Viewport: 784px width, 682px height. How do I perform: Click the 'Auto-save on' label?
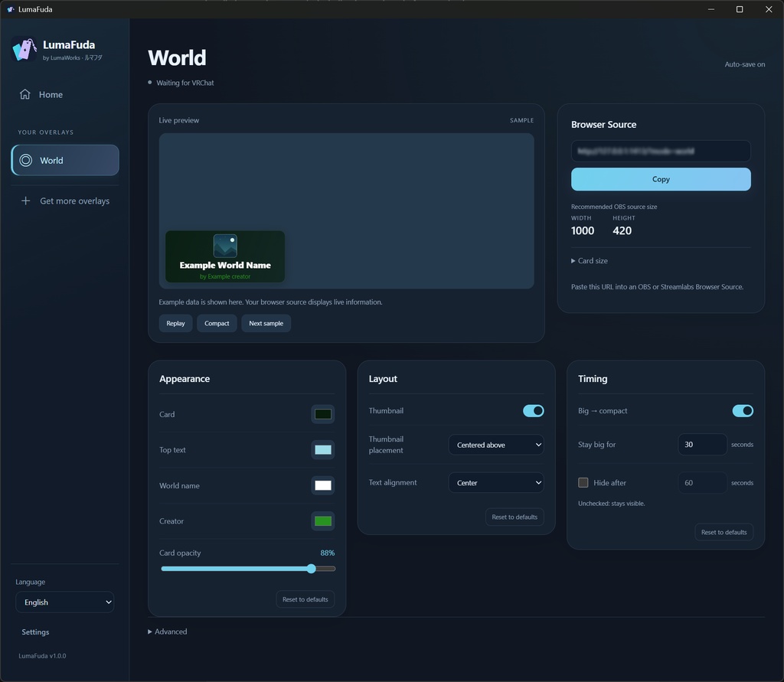click(x=744, y=64)
